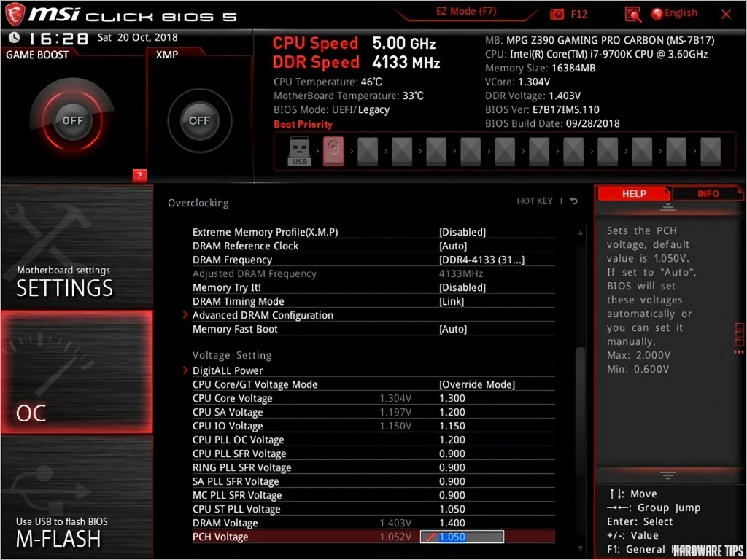Image resolution: width=747 pixels, height=560 pixels.
Task: Click the back arrow next to HOT KEY
Action: (573, 201)
